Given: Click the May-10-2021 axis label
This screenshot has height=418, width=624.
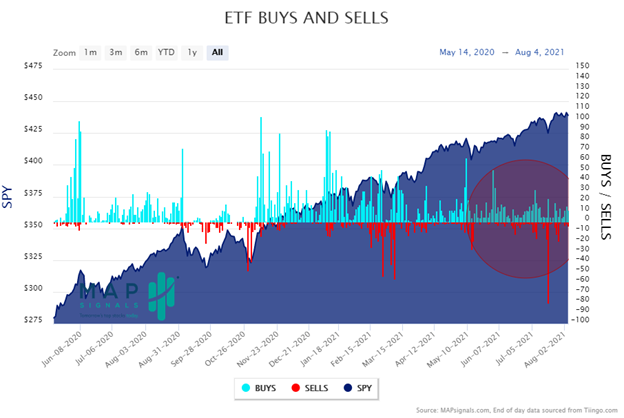Looking at the screenshot, I should tap(448, 349).
